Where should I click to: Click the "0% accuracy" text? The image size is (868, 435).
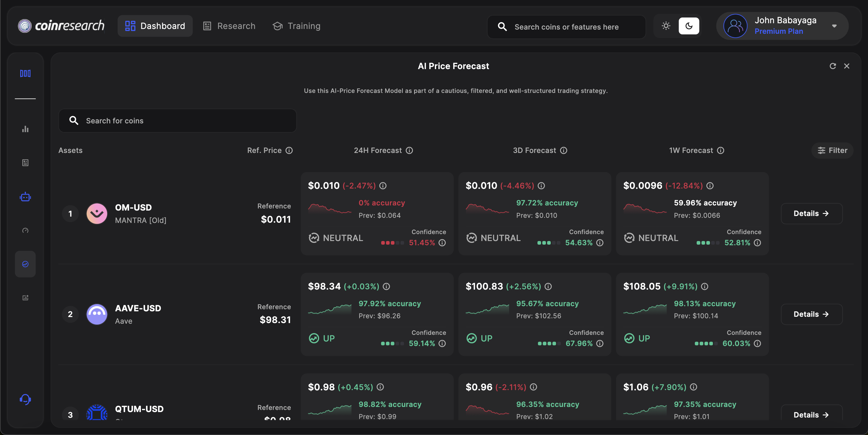pos(382,203)
